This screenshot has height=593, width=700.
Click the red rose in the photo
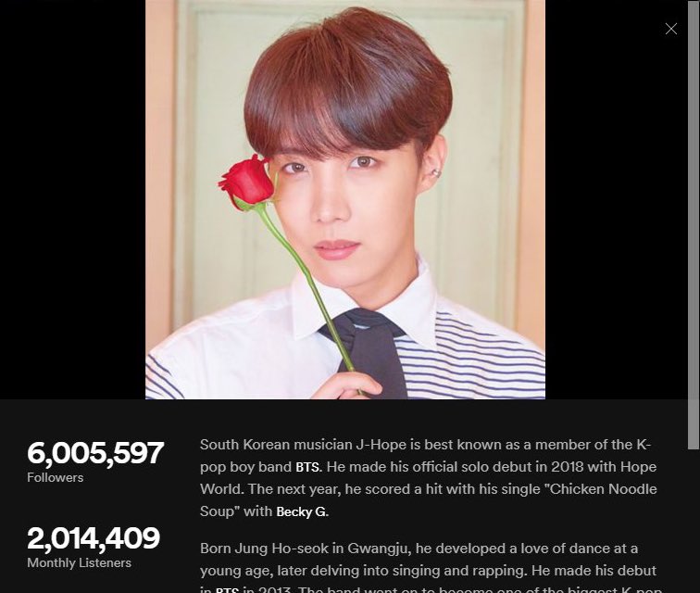click(247, 182)
